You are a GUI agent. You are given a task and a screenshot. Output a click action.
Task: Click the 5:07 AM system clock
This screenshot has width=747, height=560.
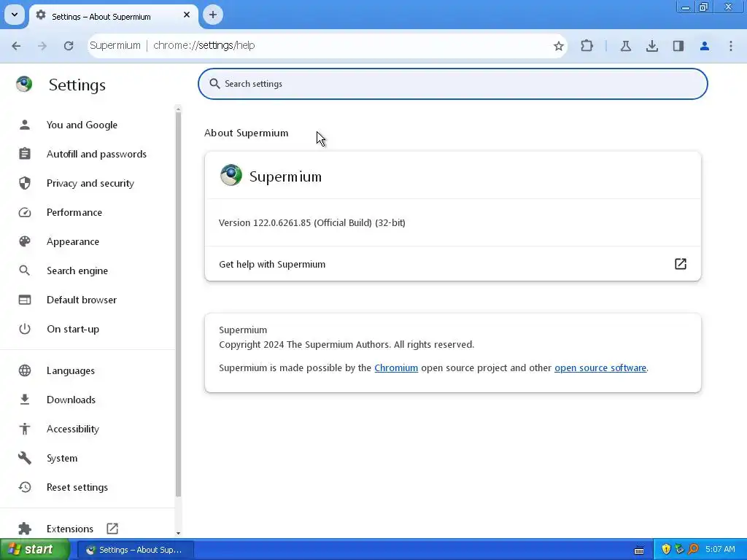tap(720, 550)
